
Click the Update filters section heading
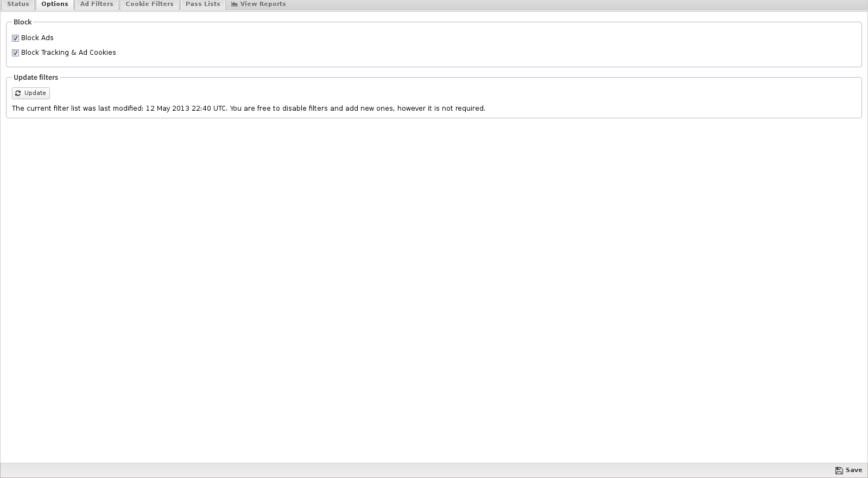tap(36, 78)
